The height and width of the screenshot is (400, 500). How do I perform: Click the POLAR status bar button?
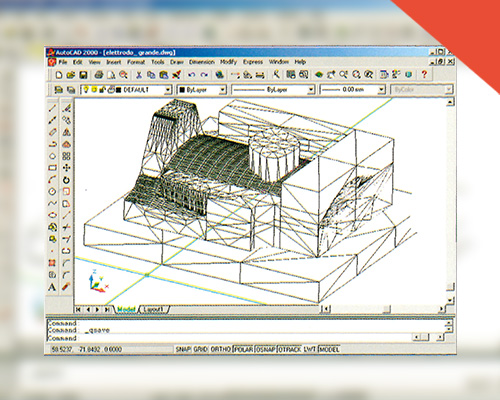tap(243, 349)
